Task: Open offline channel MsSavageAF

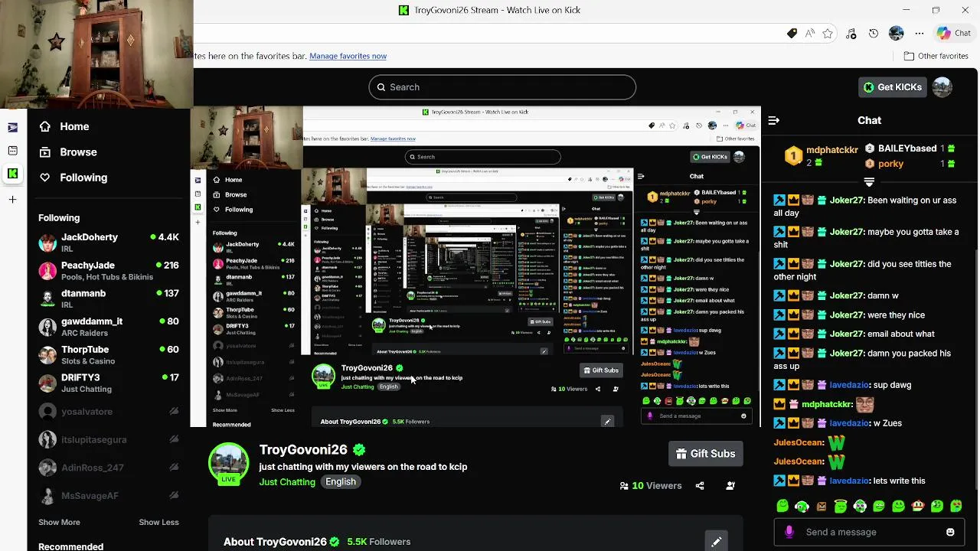Action: 109,496
